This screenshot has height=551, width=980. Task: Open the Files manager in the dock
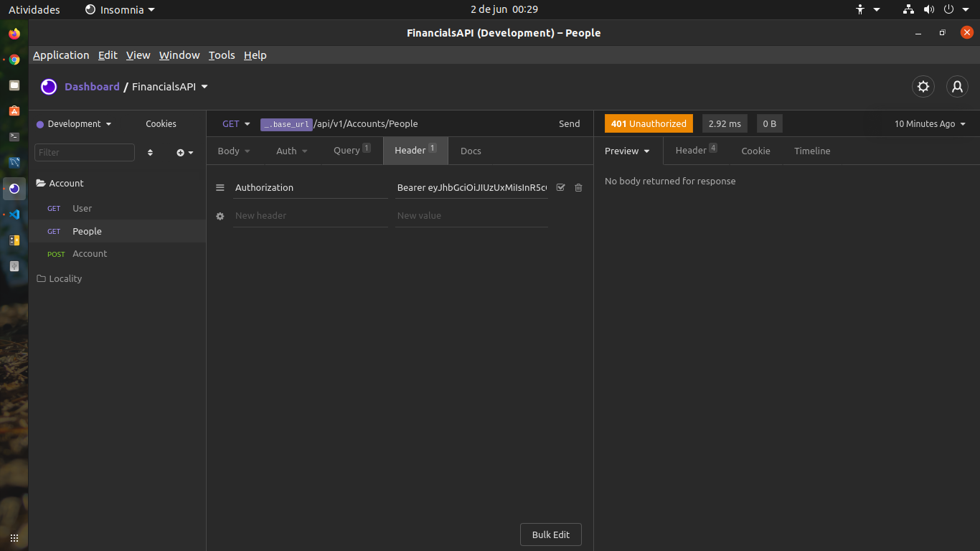14,85
